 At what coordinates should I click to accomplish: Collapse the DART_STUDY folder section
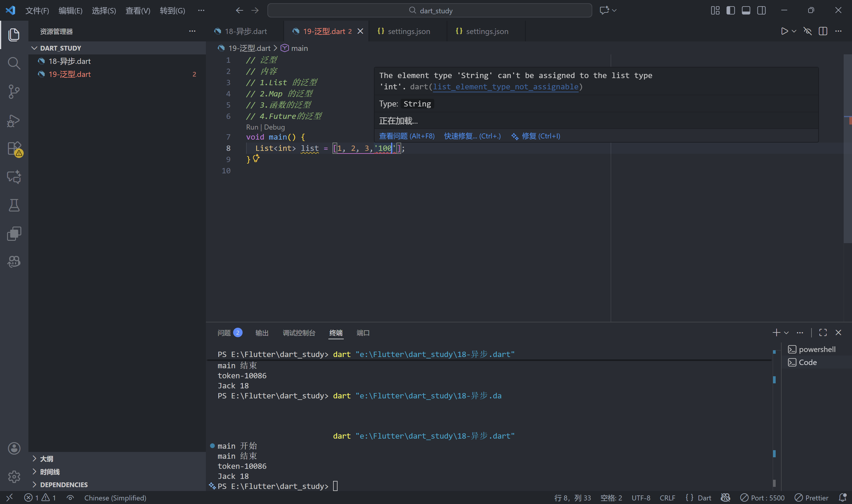pos(34,48)
